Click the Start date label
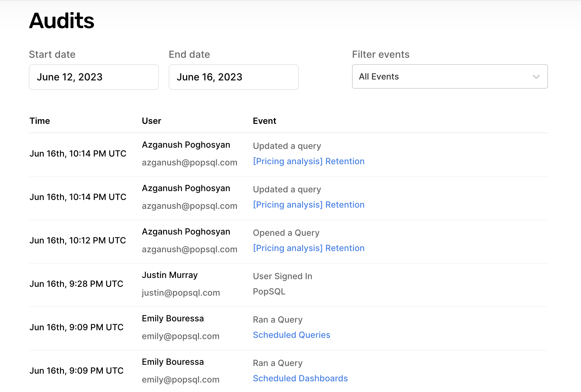The width and height of the screenshot is (581, 392). pos(52,54)
